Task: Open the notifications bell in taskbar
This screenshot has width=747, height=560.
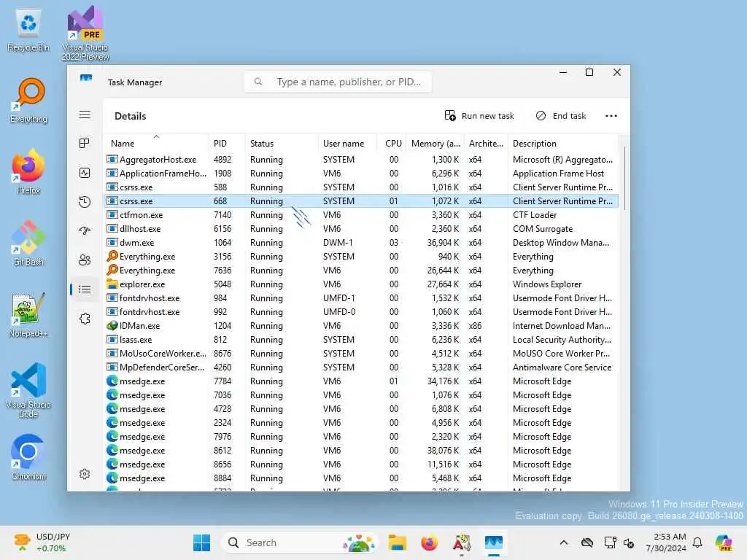Action: pos(697,542)
